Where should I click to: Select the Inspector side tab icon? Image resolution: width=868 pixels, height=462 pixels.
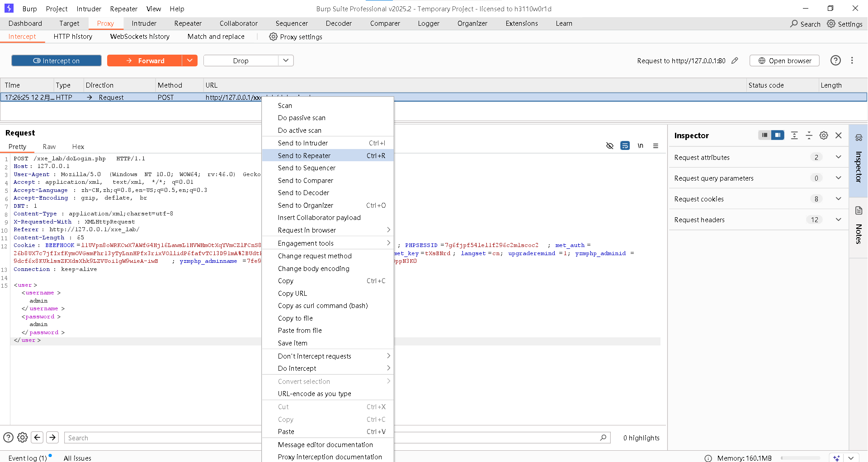point(859,137)
